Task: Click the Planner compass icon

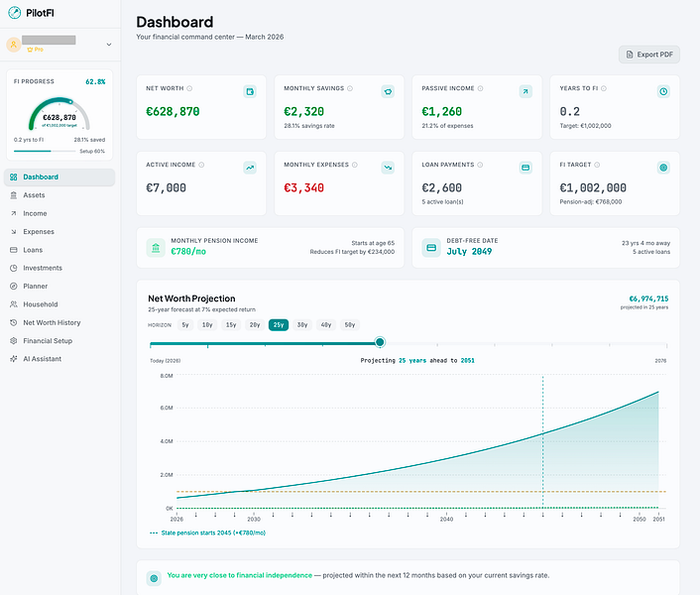Action: (x=14, y=287)
